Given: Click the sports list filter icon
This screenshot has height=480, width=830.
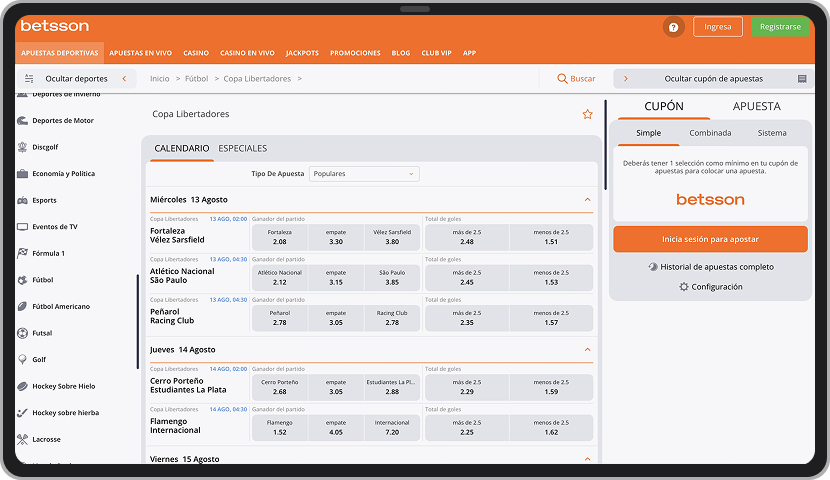Looking at the screenshot, I should point(29,79).
